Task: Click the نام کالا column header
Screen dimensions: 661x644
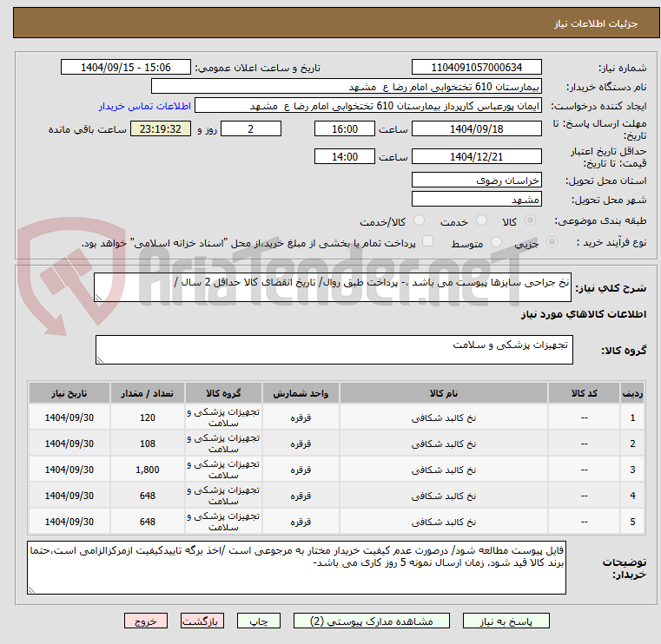Action: pyautogui.click(x=444, y=393)
